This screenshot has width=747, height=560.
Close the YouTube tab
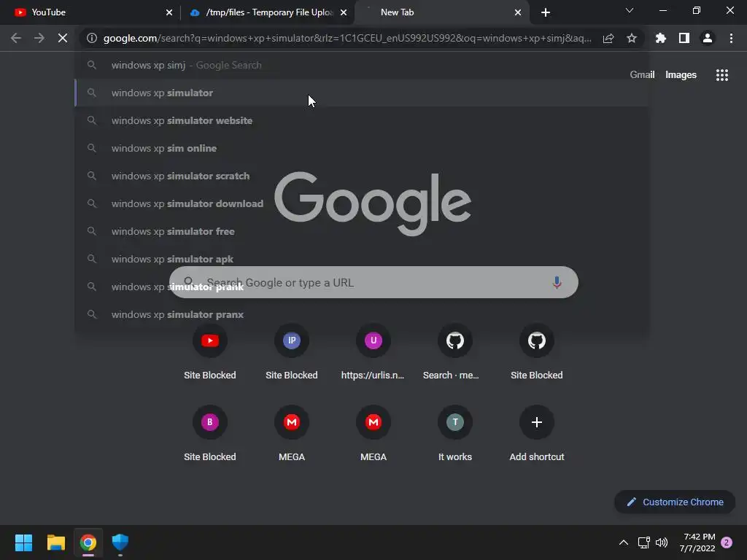(169, 12)
